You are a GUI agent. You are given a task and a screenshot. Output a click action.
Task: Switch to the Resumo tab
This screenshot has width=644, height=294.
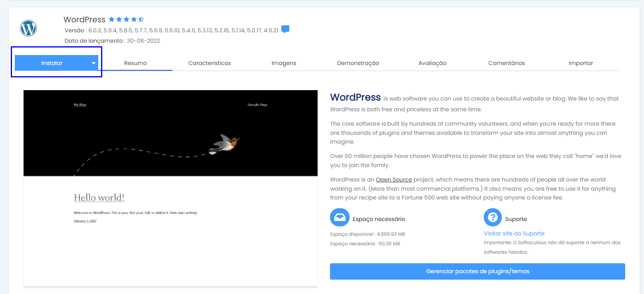pyautogui.click(x=135, y=63)
